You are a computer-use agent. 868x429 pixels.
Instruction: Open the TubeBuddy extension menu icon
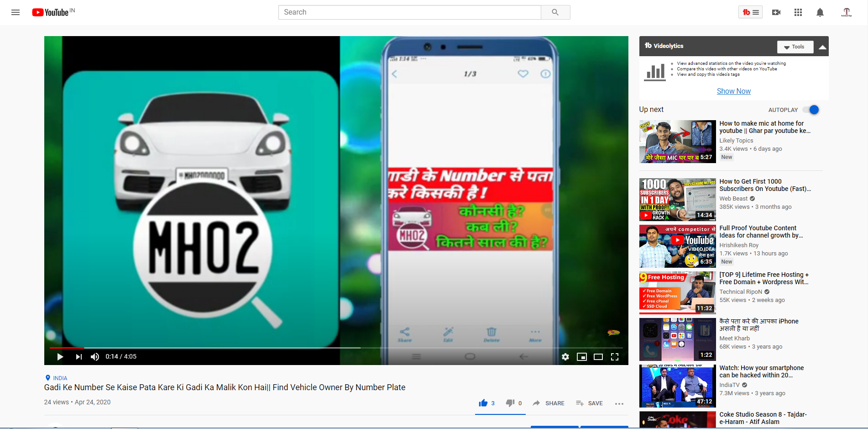pyautogui.click(x=750, y=12)
